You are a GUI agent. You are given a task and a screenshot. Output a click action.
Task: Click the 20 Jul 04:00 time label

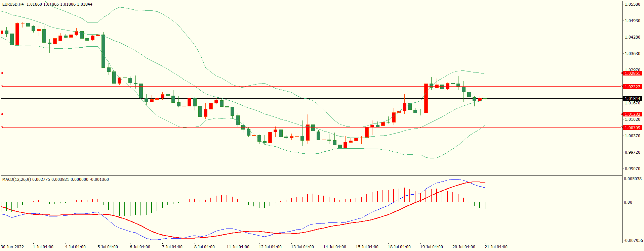(464, 247)
